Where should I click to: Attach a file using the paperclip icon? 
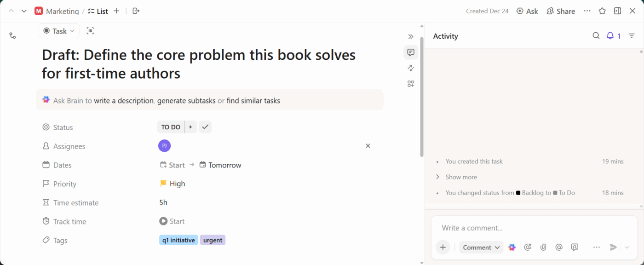[543, 247]
